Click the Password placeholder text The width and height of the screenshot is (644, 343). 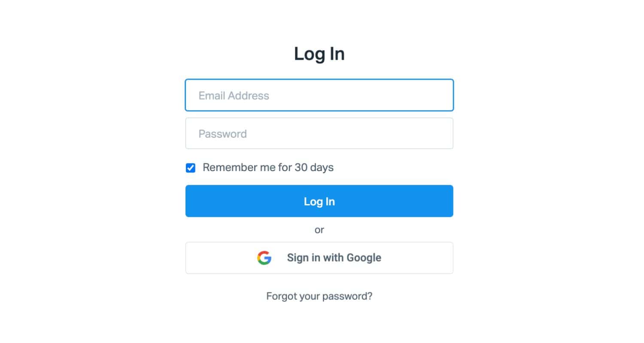click(x=222, y=134)
